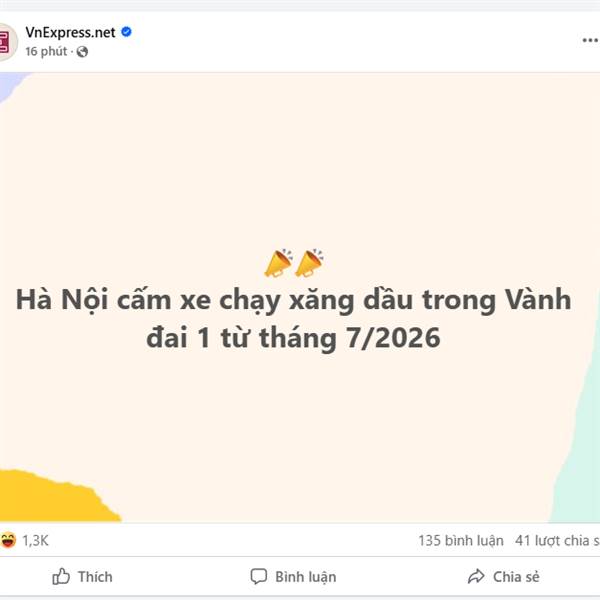The width and height of the screenshot is (600, 600).
Task: View the 1,3K reactions list
Action: [x=35, y=541]
